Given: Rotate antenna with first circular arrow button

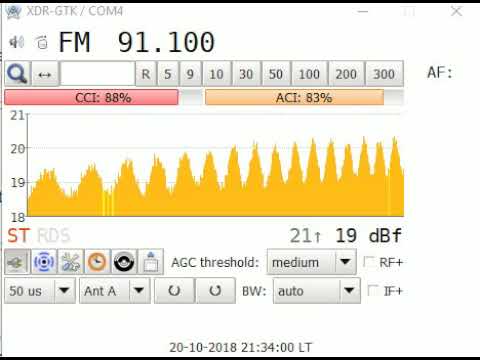Looking at the screenshot, I should coord(174,291).
